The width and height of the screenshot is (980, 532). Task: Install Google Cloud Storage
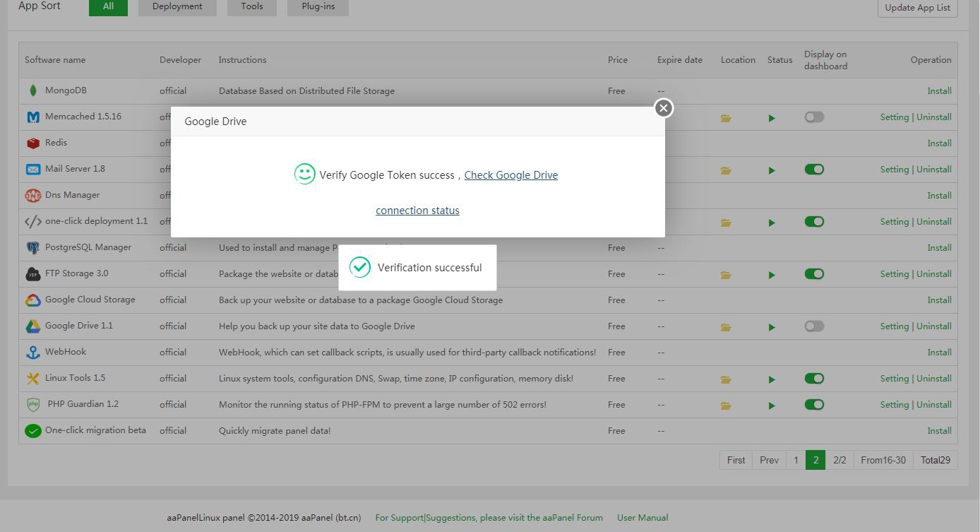pyautogui.click(x=939, y=300)
